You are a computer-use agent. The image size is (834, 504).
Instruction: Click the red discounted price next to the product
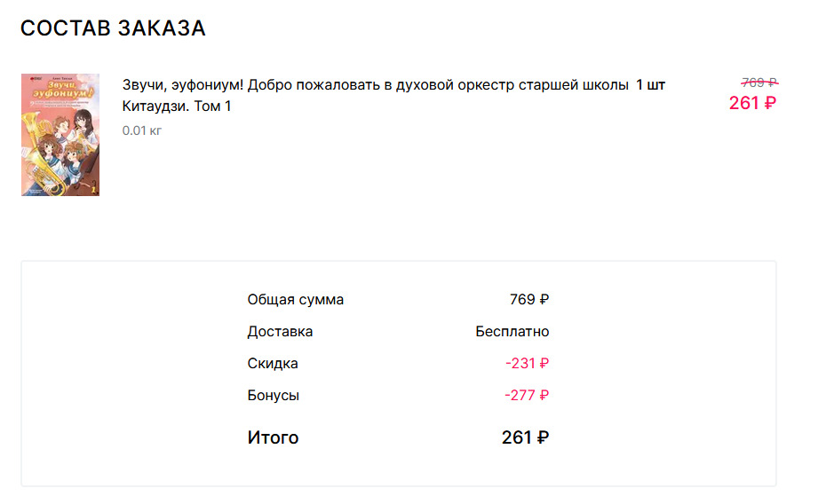tap(752, 103)
